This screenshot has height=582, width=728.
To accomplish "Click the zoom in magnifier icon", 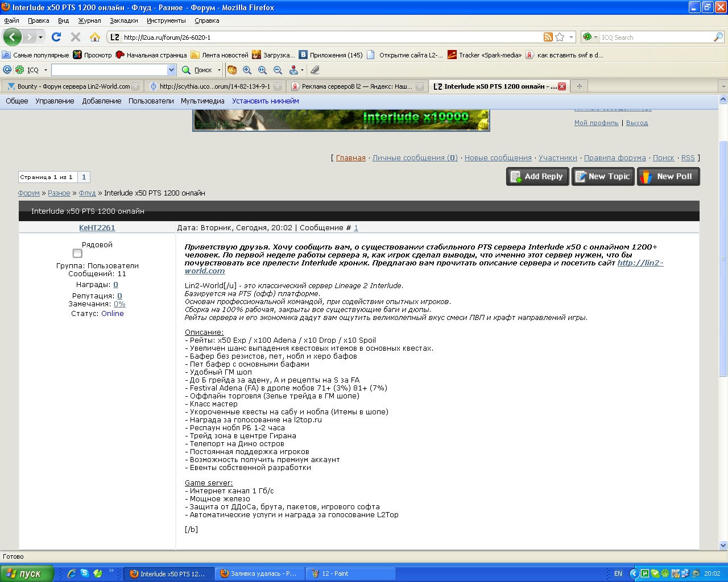I will coord(247,70).
